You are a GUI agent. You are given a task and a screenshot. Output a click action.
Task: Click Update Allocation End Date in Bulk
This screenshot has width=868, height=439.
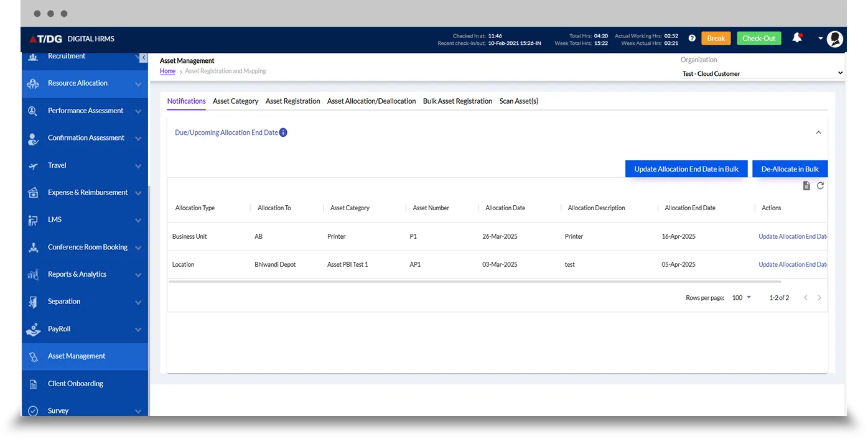pos(686,169)
